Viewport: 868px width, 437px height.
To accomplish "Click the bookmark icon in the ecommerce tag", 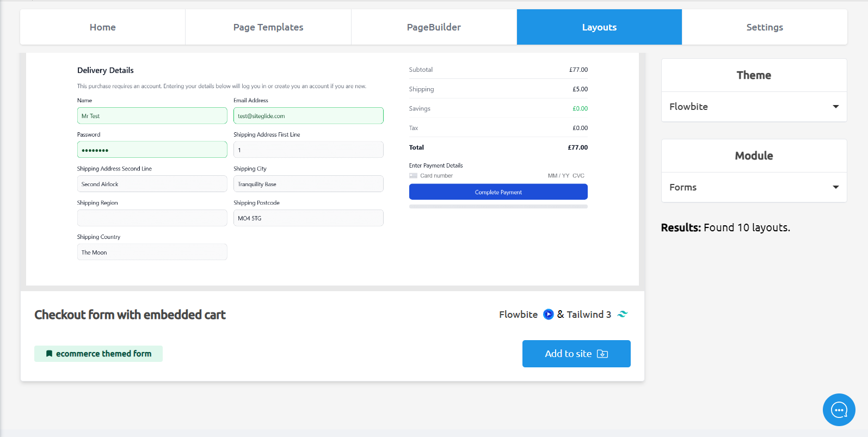I will coord(49,354).
